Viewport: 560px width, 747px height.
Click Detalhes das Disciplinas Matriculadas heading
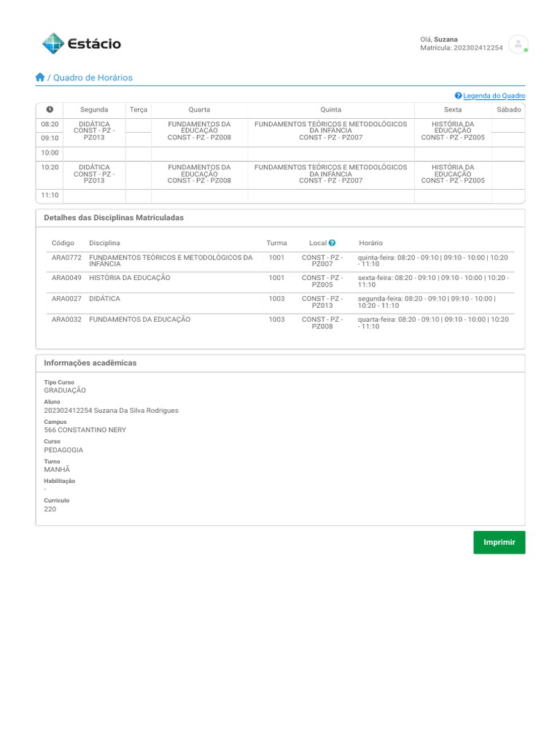coord(114,217)
